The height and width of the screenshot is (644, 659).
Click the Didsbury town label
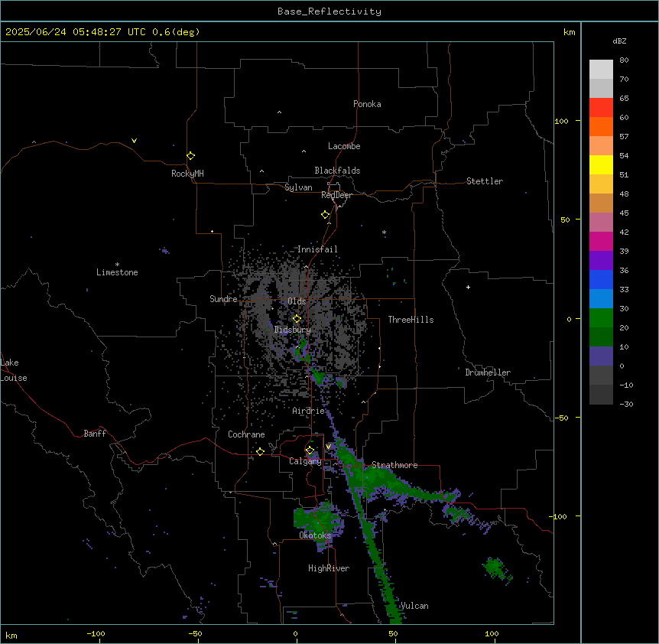(x=293, y=330)
